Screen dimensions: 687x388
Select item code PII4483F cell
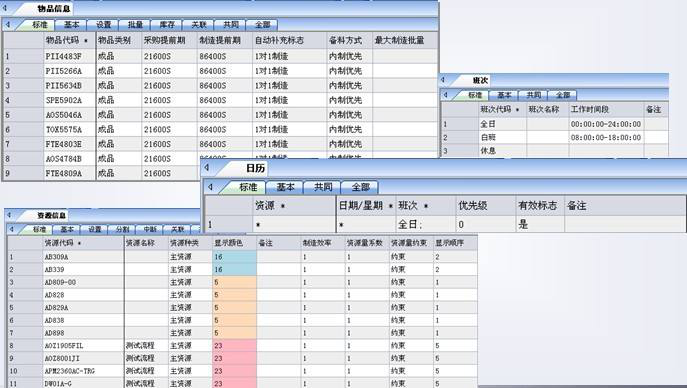tap(69, 56)
